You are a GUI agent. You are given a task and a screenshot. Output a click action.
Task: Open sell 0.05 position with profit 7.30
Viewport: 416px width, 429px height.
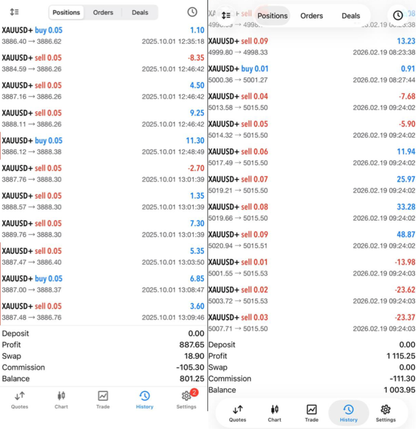tap(103, 229)
